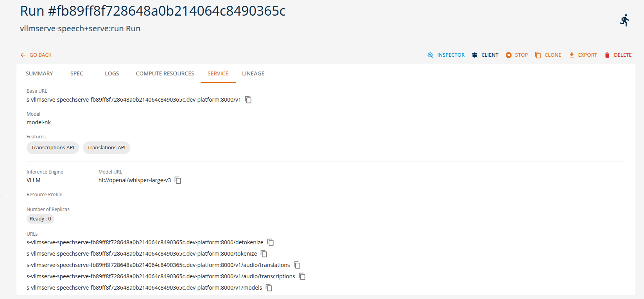Clone this run

point(548,55)
